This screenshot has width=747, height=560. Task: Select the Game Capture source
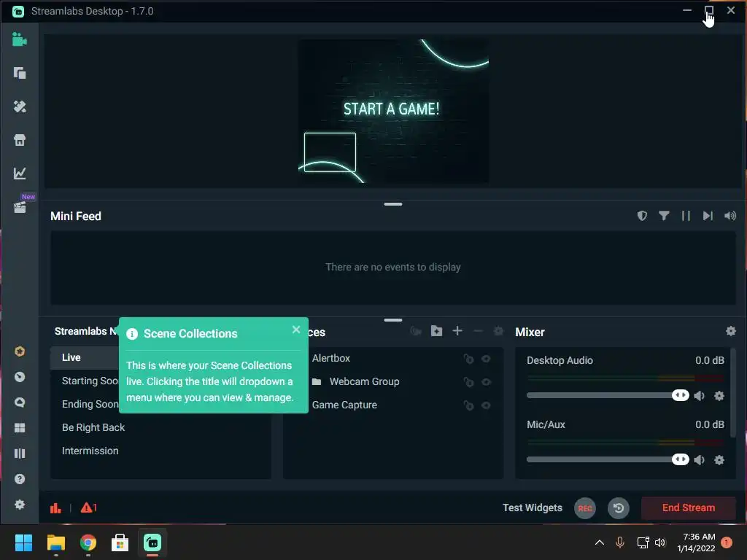coord(344,405)
